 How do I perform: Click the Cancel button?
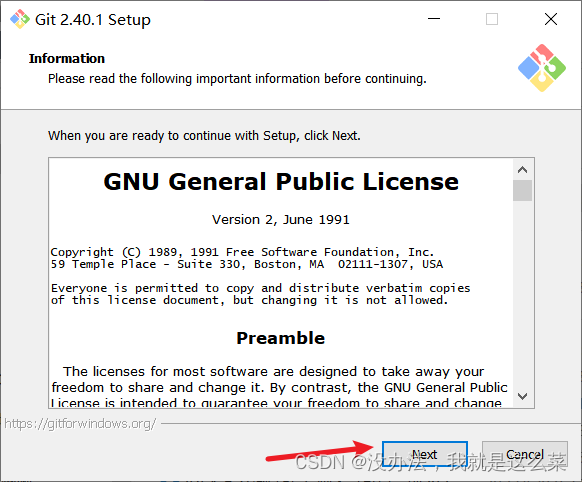point(524,454)
